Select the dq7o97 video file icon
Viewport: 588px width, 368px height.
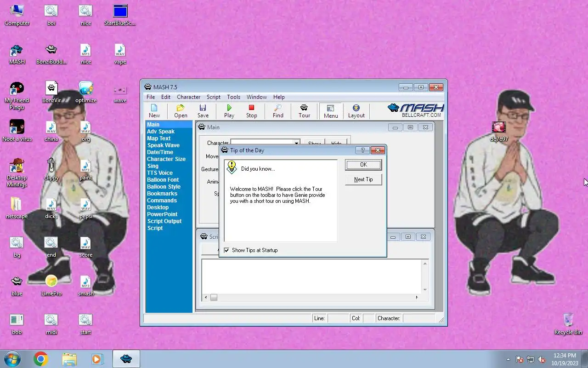pyautogui.click(x=499, y=132)
